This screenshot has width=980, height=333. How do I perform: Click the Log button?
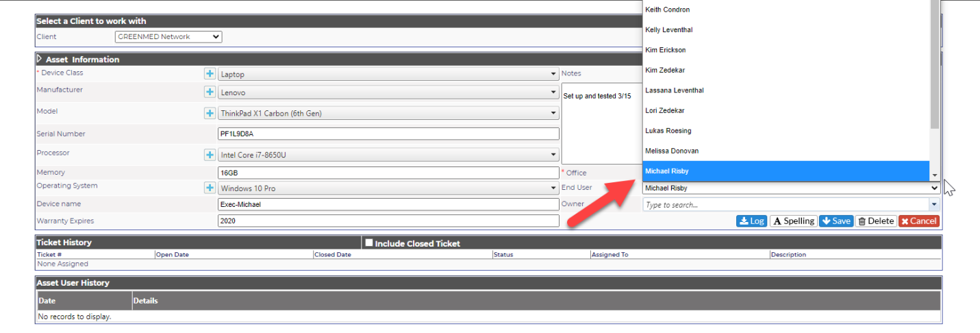click(x=751, y=221)
